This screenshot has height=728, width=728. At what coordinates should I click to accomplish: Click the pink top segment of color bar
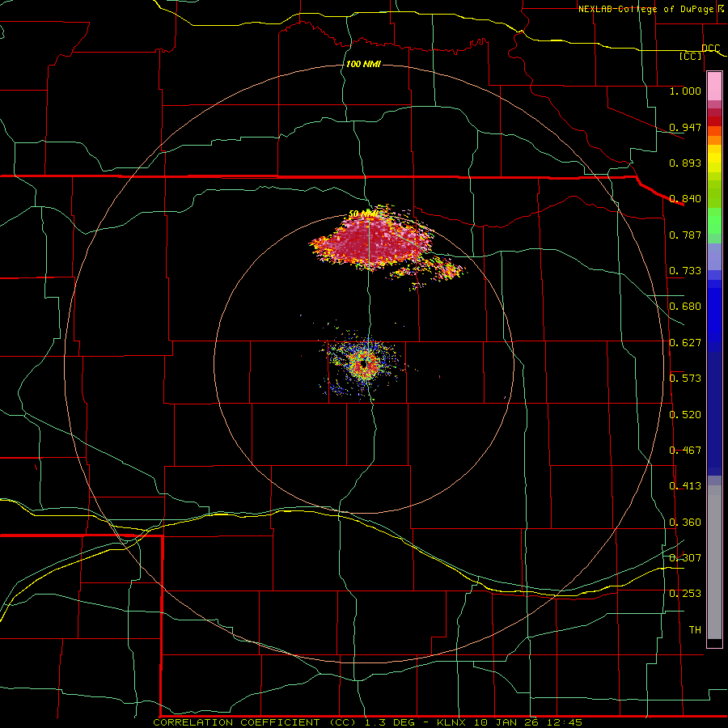(714, 86)
